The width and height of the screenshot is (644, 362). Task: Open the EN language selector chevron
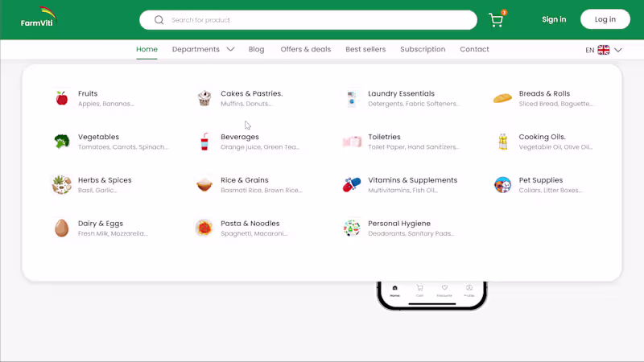618,50
